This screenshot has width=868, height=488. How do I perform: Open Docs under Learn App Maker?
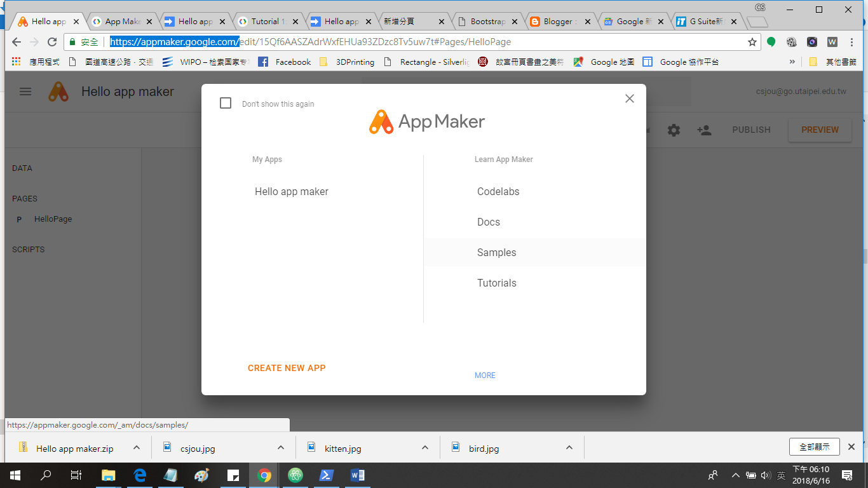click(489, 222)
